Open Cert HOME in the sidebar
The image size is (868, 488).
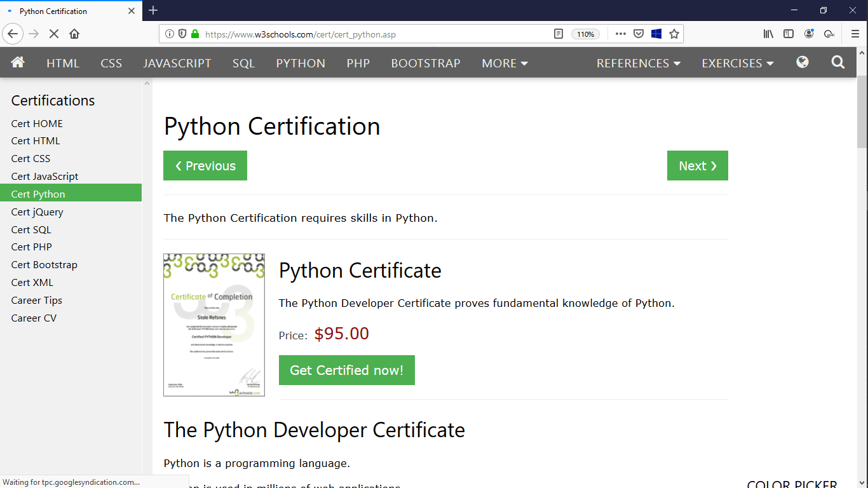point(71,123)
